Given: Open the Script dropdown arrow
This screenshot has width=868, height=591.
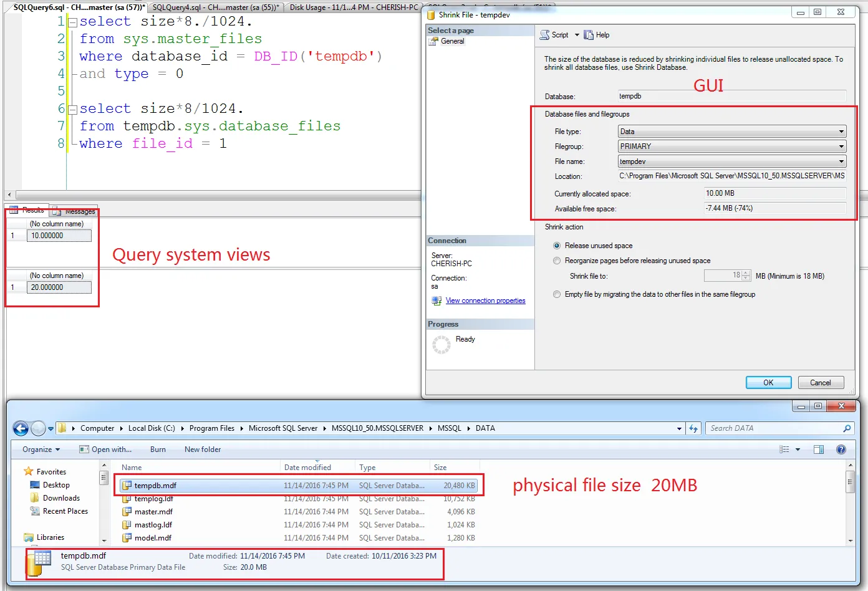Looking at the screenshot, I should [x=577, y=35].
